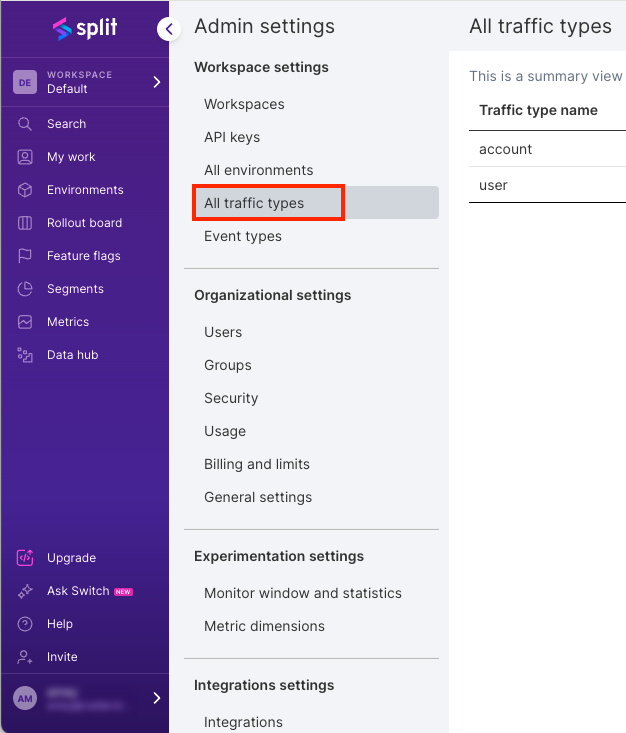Click the Metrics chart icon

coord(25,322)
